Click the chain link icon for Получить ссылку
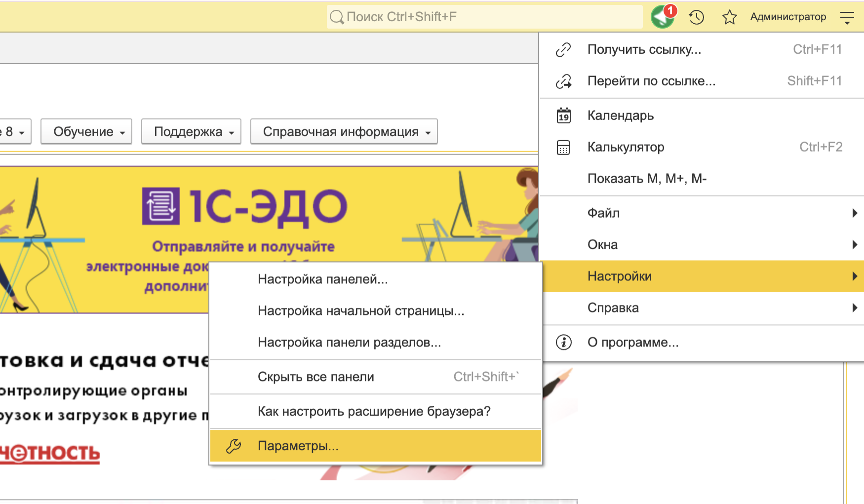Screen dimensions: 864x504 pos(563,49)
